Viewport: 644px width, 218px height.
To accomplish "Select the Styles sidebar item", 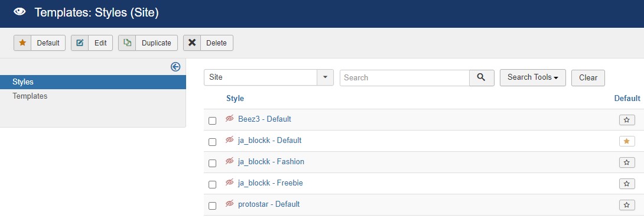I will point(93,82).
